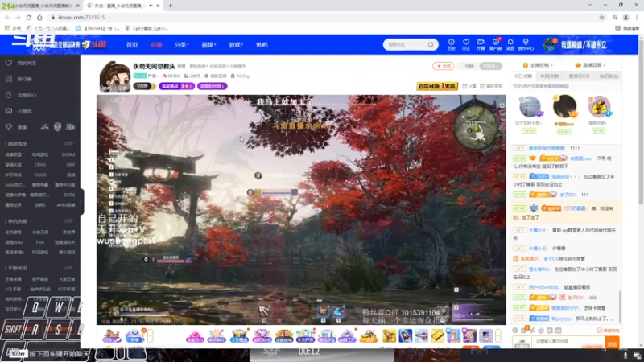Toggle the 屏蔽特效 block-effects checkbox

coord(609,331)
